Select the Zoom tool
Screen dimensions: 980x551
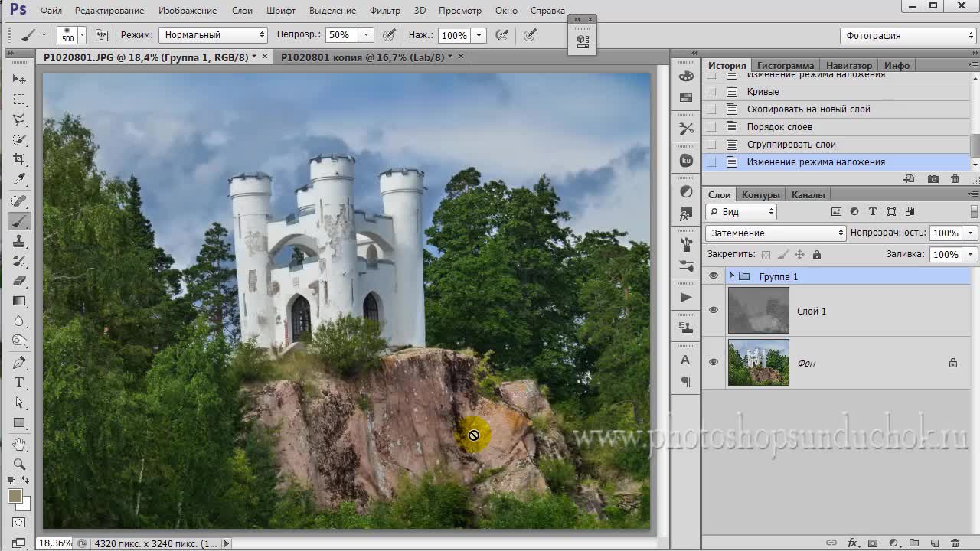19,464
